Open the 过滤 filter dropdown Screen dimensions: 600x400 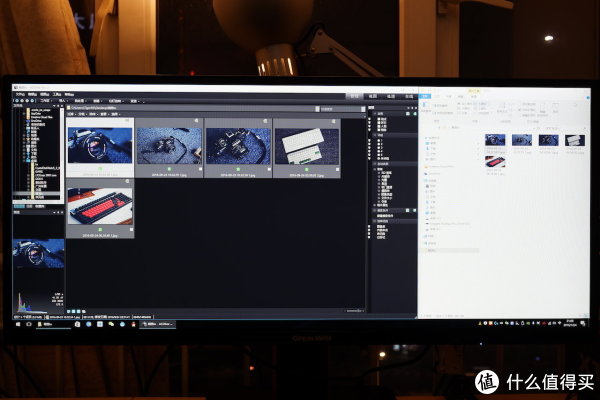(72, 114)
